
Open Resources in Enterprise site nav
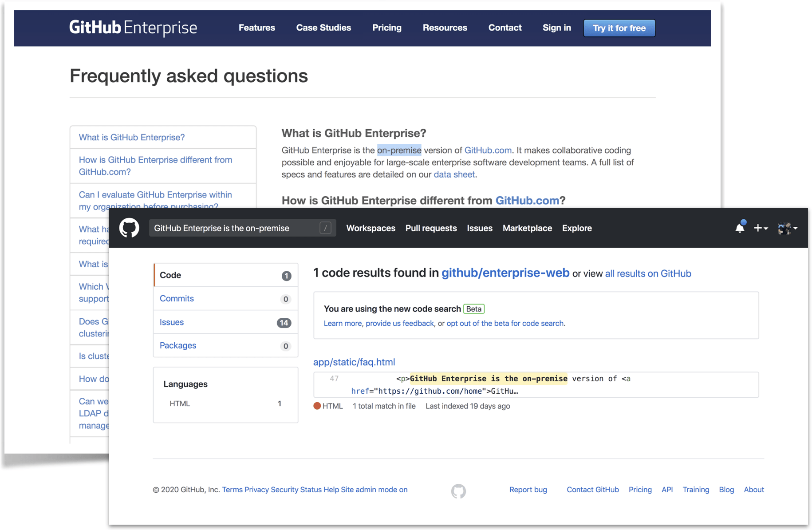pyautogui.click(x=445, y=28)
